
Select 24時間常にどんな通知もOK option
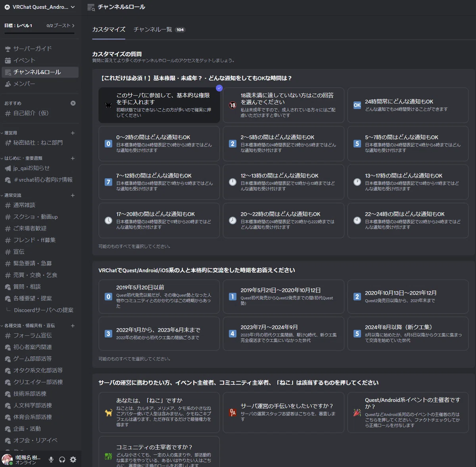coord(408,105)
